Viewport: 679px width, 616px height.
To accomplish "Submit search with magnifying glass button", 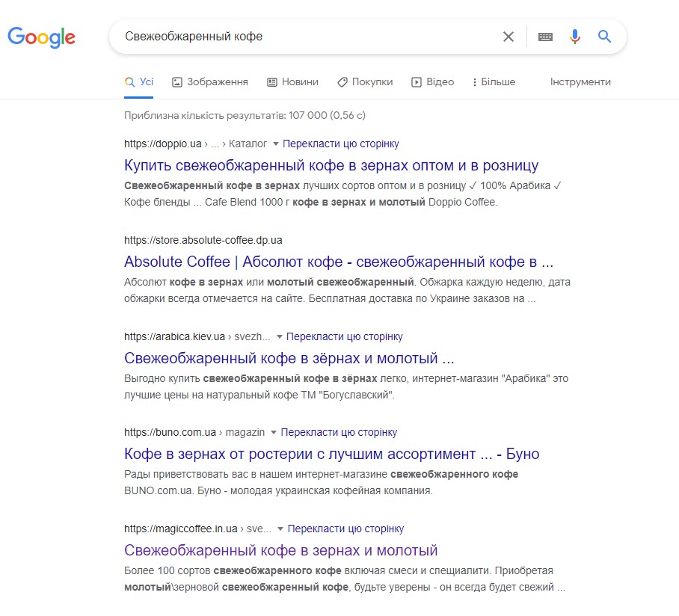I will coord(605,37).
